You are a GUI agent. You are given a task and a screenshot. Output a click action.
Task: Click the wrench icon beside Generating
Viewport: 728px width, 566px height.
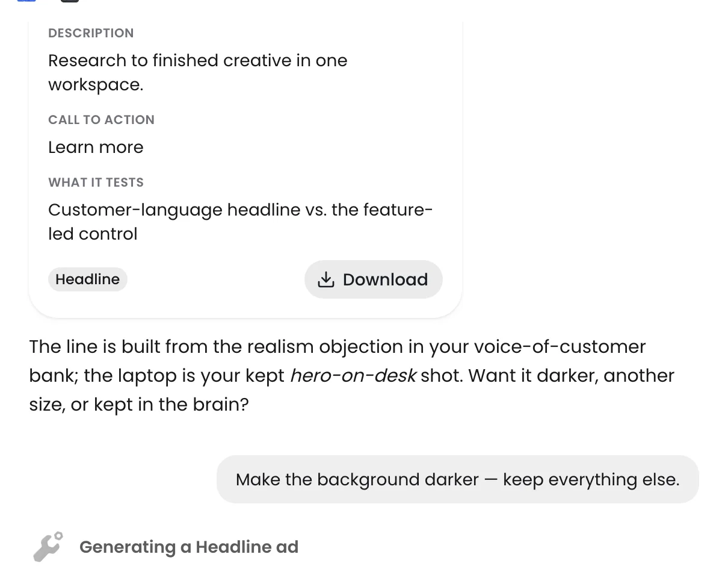[x=48, y=546]
